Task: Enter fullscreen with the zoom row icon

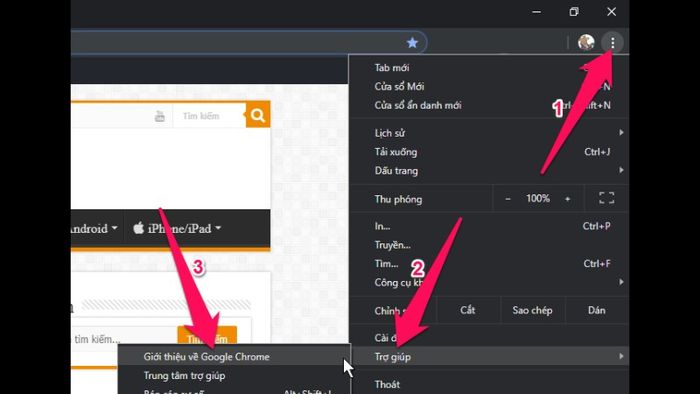Action: click(x=606, y=198)
